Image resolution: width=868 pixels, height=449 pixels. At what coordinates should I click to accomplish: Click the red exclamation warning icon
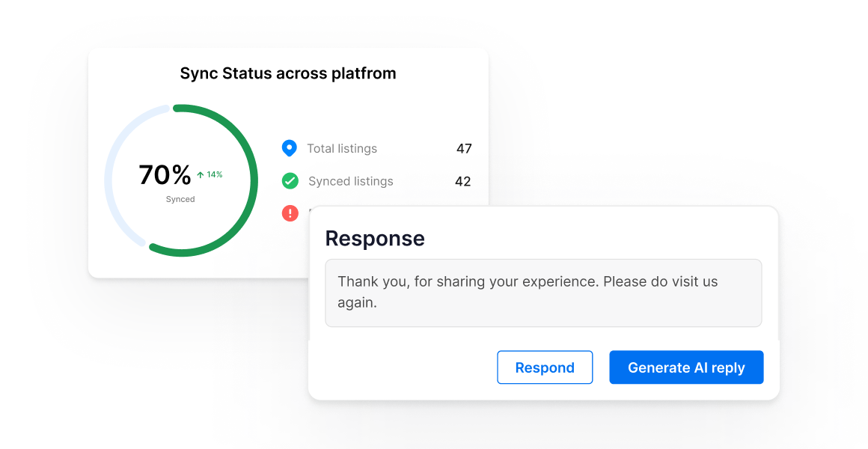[x=290, y=213]
